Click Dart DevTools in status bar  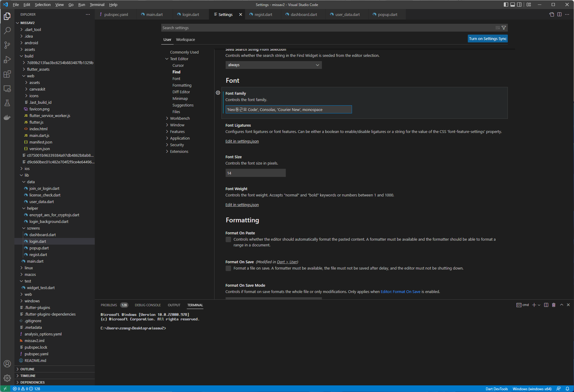pos(496,389)
